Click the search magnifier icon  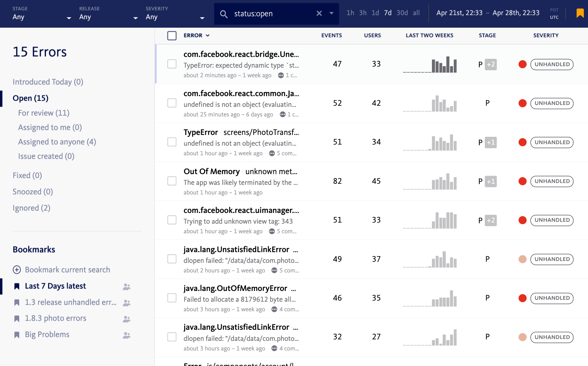click(224, 14)
